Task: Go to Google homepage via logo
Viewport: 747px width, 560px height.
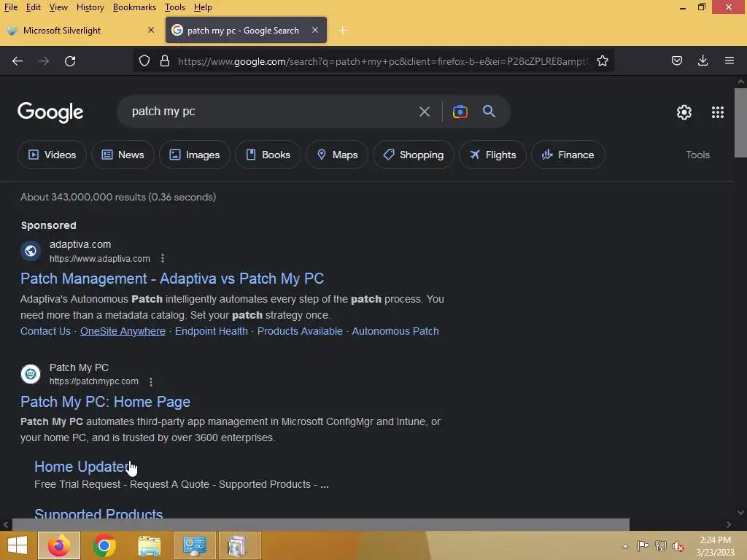Action: tap(50, 112)
